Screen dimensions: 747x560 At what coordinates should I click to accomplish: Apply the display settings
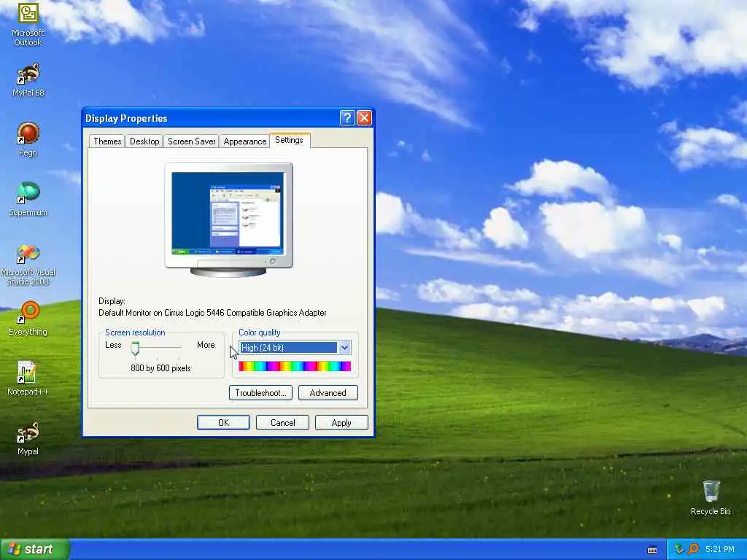tap(341, 423)
